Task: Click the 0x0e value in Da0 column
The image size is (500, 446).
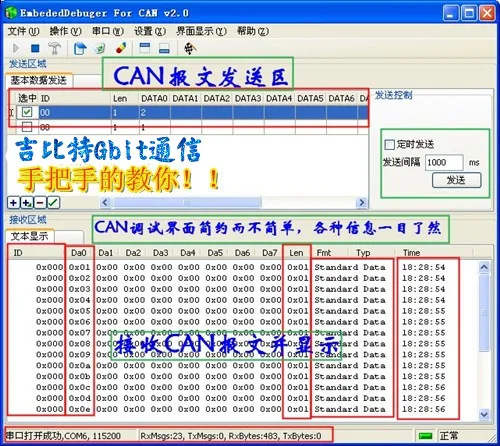Action: click(80, 409)
